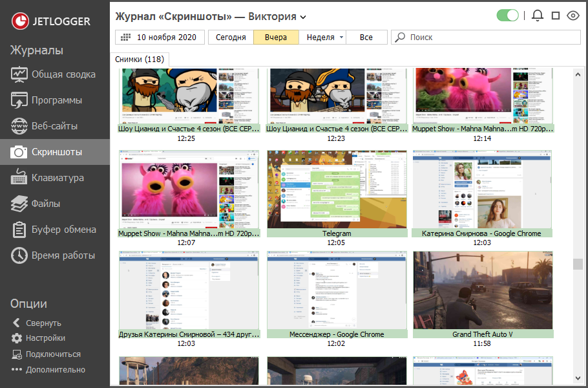Open the notifications bell icon
Viewport: 588px width, 388px height.
click(538, 16)
